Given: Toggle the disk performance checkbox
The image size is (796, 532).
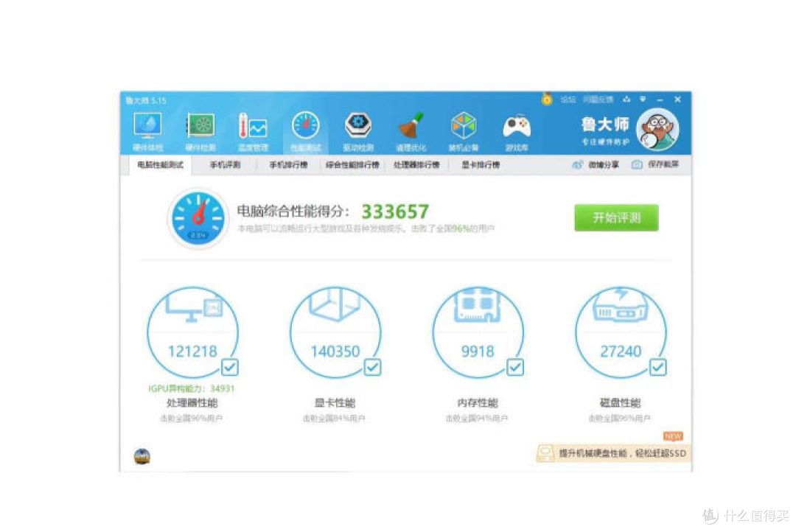Looking at the screenshot, I should [x=658, y=367].
